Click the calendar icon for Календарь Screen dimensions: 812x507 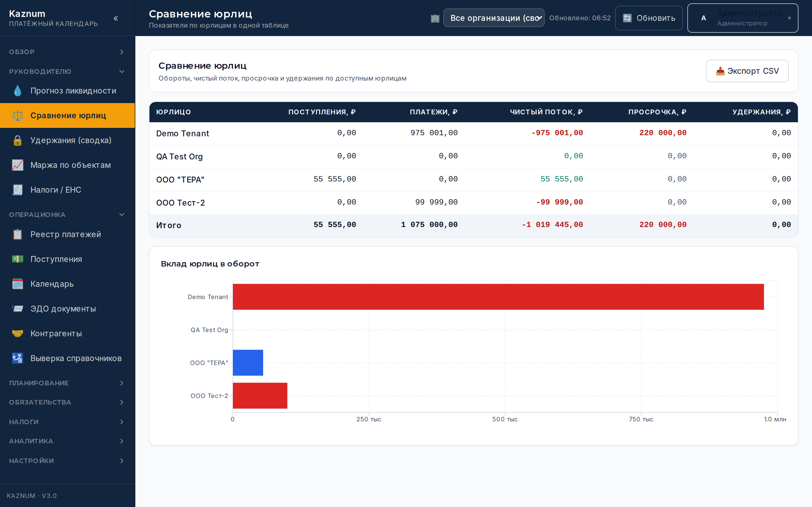point(17,284)
